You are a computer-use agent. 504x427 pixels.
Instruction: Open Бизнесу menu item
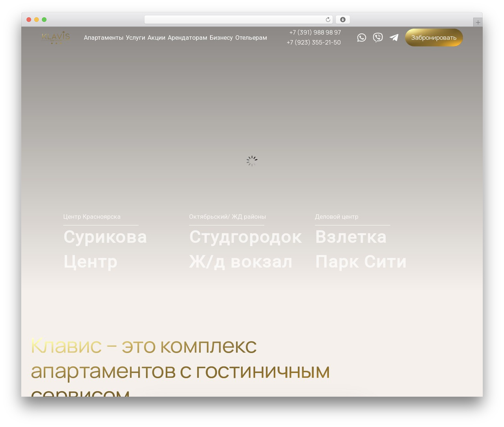tap(221, 38)
